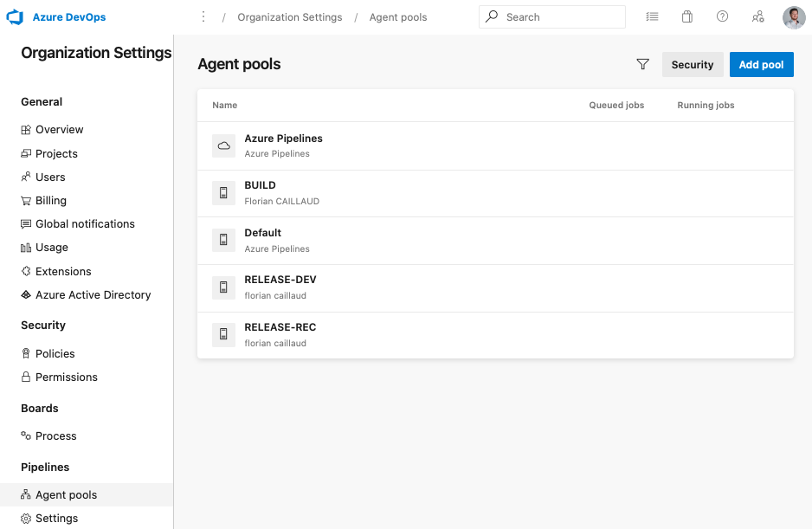Click the Agent pools sidebar icon
The image size is (812, 529).
click(x=26, y=495)
